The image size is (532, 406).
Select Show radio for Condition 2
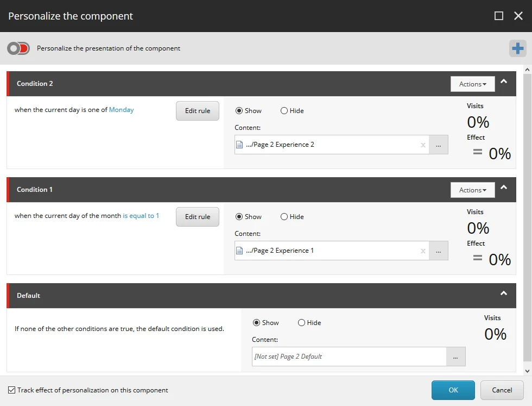click(x=239, y=111)
